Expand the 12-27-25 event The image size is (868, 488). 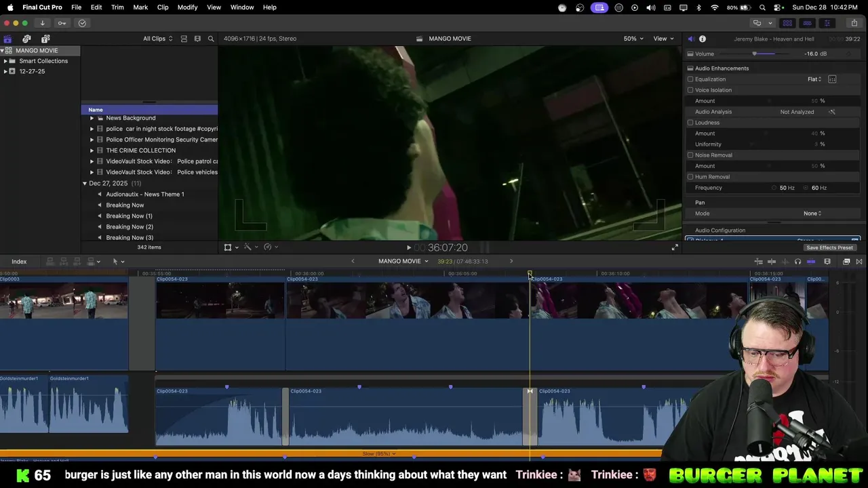click(5, 71)
